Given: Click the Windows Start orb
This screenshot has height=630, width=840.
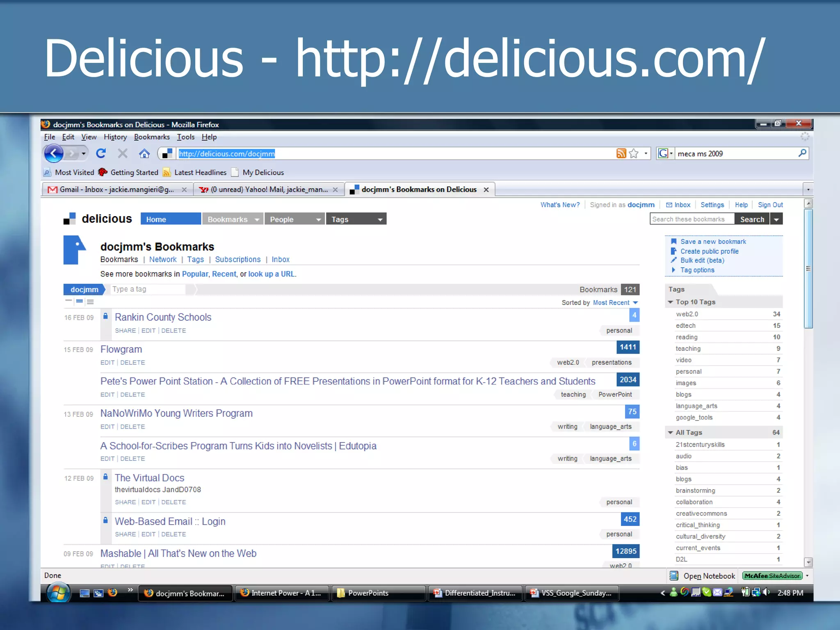Looking at the screenshot, I should [x=58, y=593].
